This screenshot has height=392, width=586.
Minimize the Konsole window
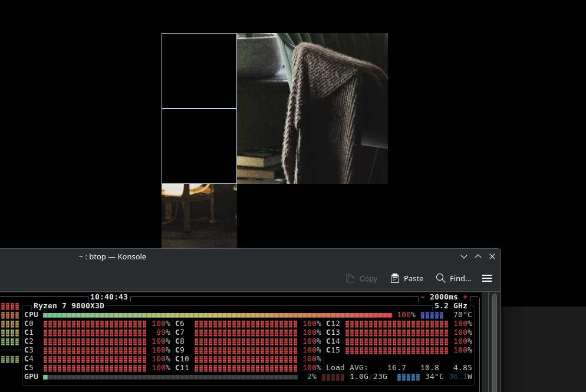[464, 257]
